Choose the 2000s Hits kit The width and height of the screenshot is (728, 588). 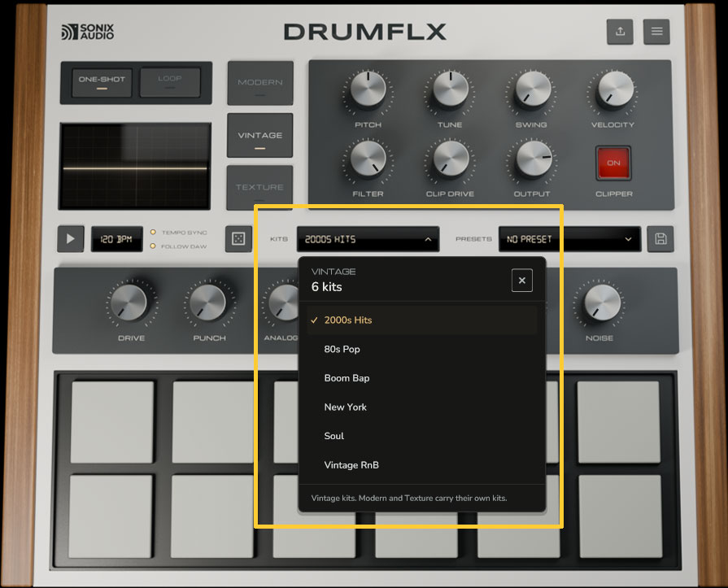click(x=421, y=320)
